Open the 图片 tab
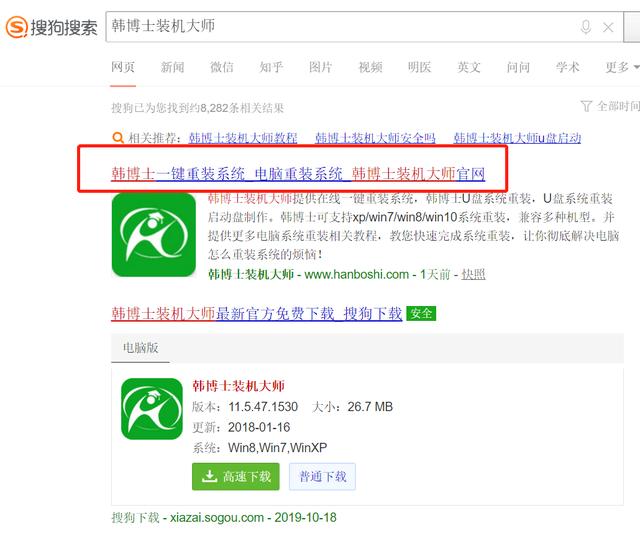 (320, 67)
